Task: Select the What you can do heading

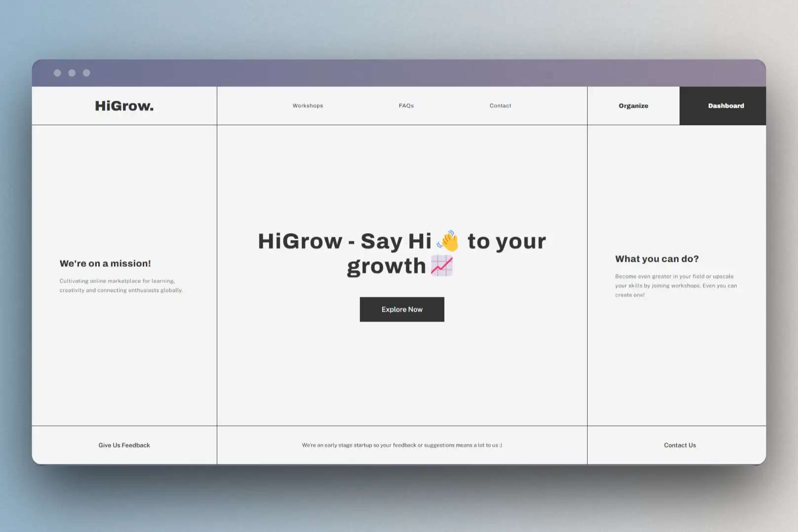Action: 657,258
